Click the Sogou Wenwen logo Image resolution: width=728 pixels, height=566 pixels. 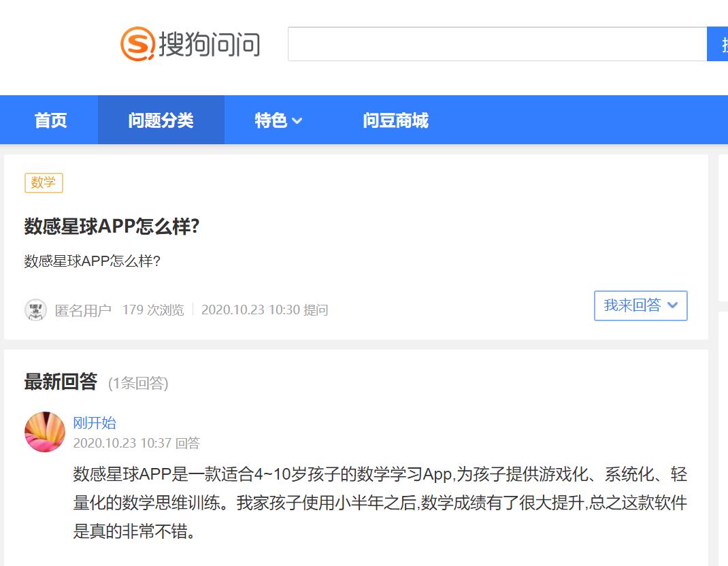190,44
